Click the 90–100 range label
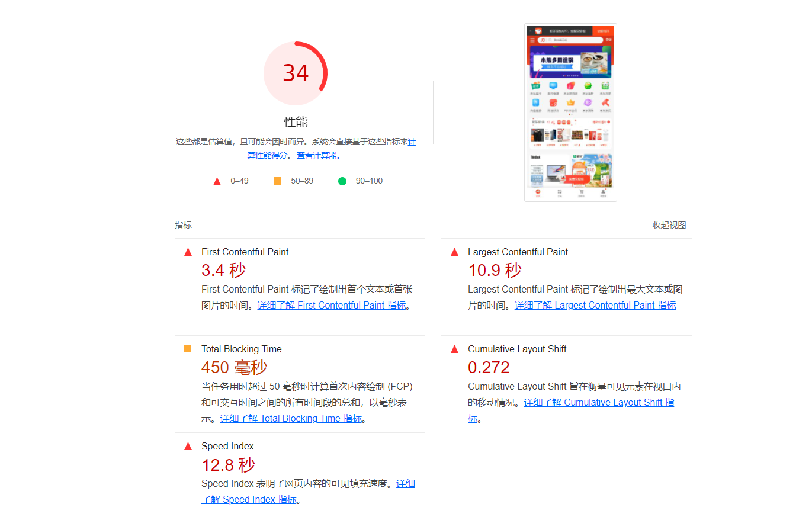Screen dimensions: 812x517 (369, 181)
